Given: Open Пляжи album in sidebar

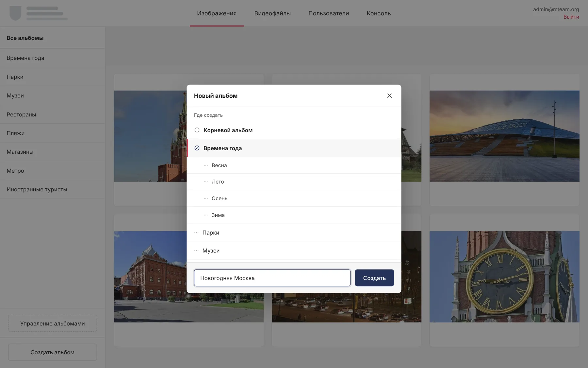Looking at the screenshot, I should [53, 133].
